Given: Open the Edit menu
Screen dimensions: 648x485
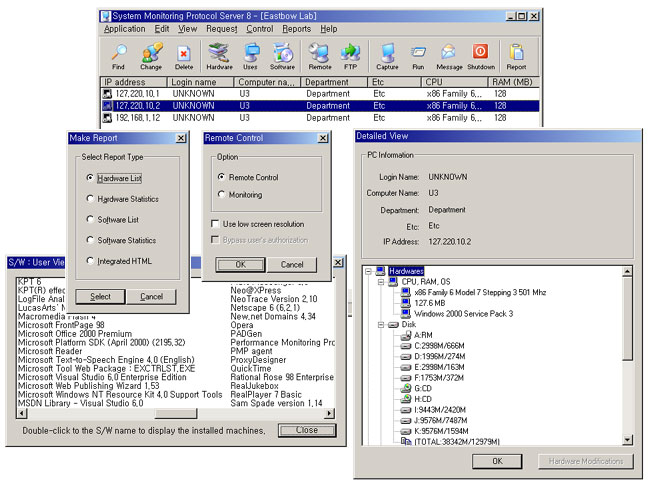Looking at the screenshot, I should click(162, 29).
